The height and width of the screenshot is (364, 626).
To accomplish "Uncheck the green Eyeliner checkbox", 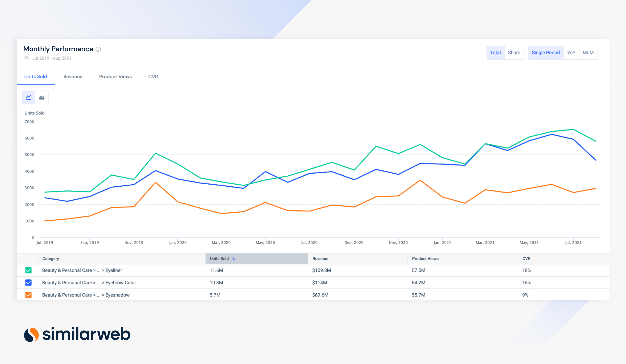I will 29,270.
